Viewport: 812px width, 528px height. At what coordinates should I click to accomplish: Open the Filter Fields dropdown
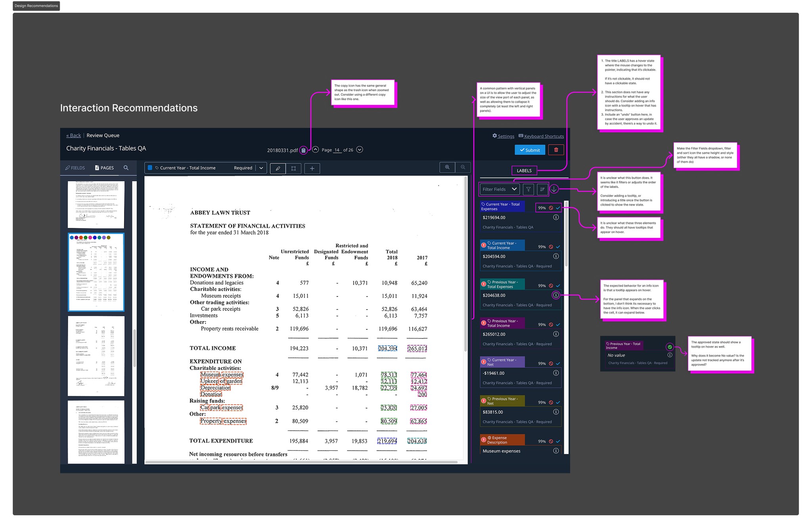500,189
